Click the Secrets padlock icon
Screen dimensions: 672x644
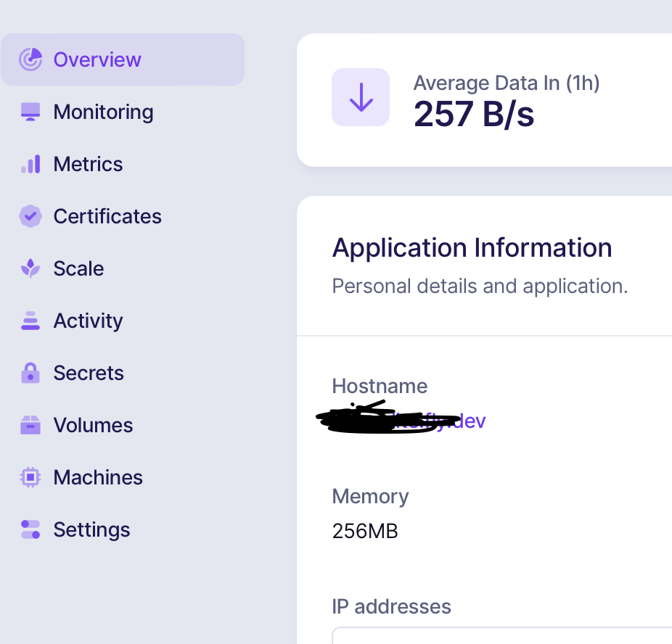(30, 373)
